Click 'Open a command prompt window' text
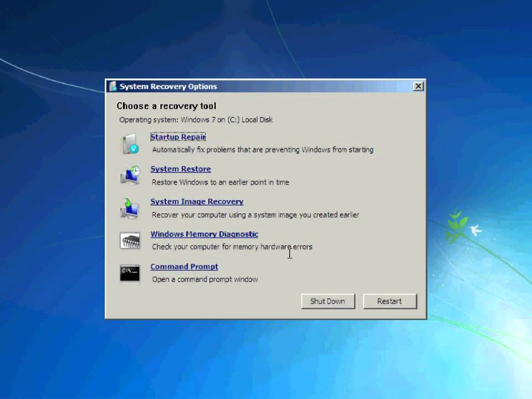 (205, 279)
